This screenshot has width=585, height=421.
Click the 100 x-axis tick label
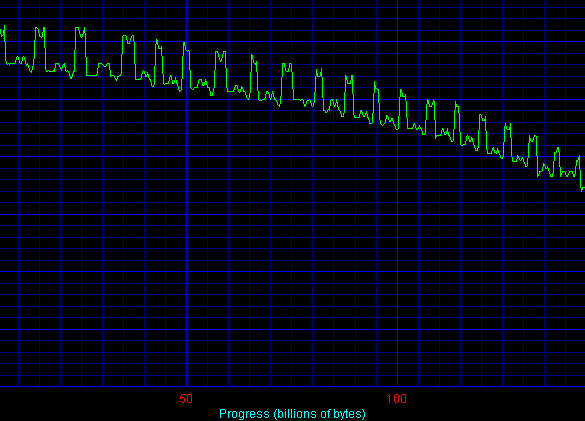[397, 399]
